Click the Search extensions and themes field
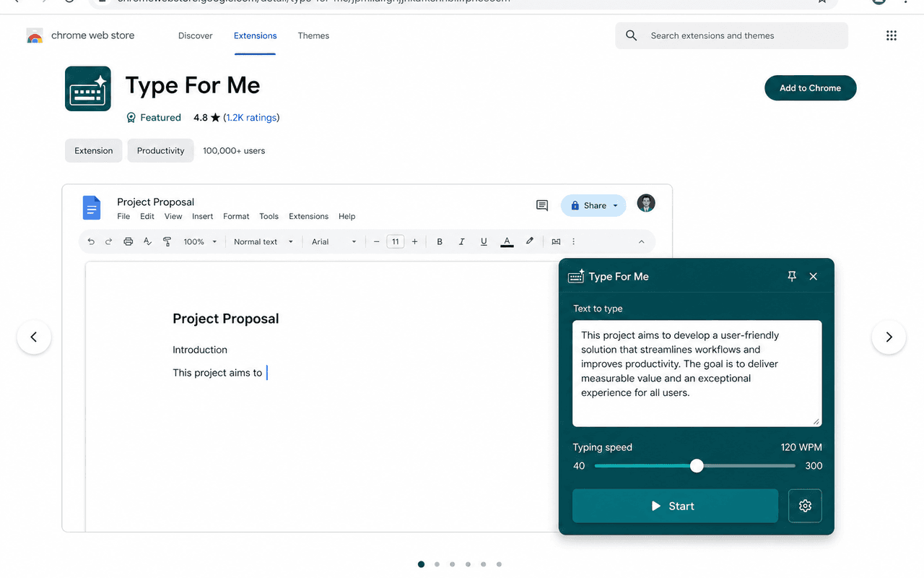 (x=731, y=35)
